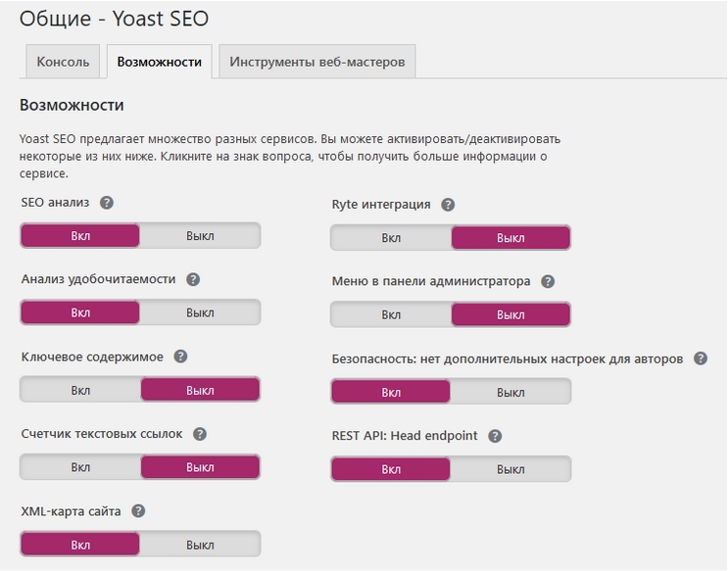Select the Возможности tab

point(159,62)
